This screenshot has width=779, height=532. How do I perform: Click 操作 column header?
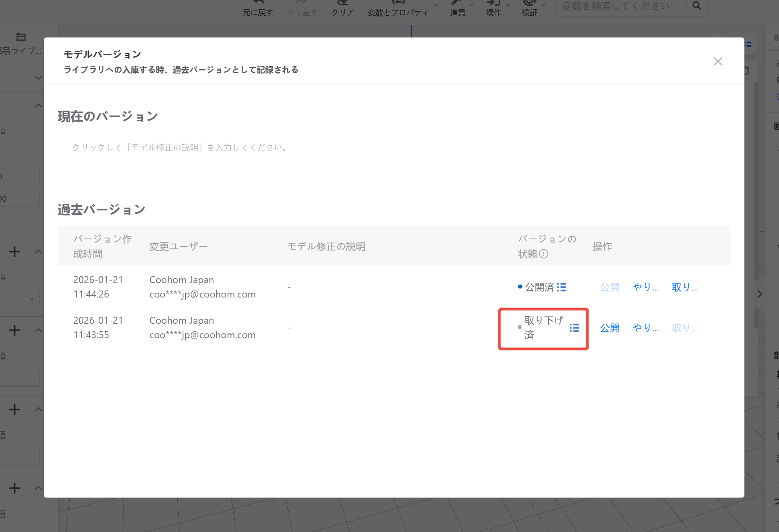(x=602, y=246)
